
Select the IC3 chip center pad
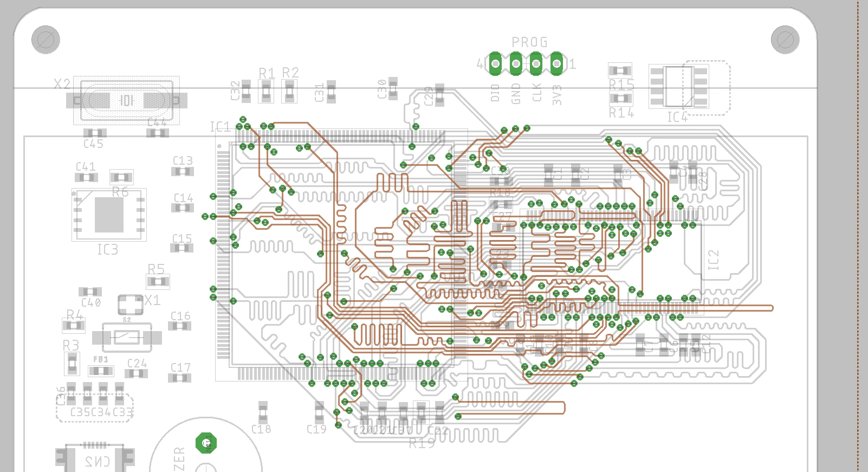click(109, 215)
